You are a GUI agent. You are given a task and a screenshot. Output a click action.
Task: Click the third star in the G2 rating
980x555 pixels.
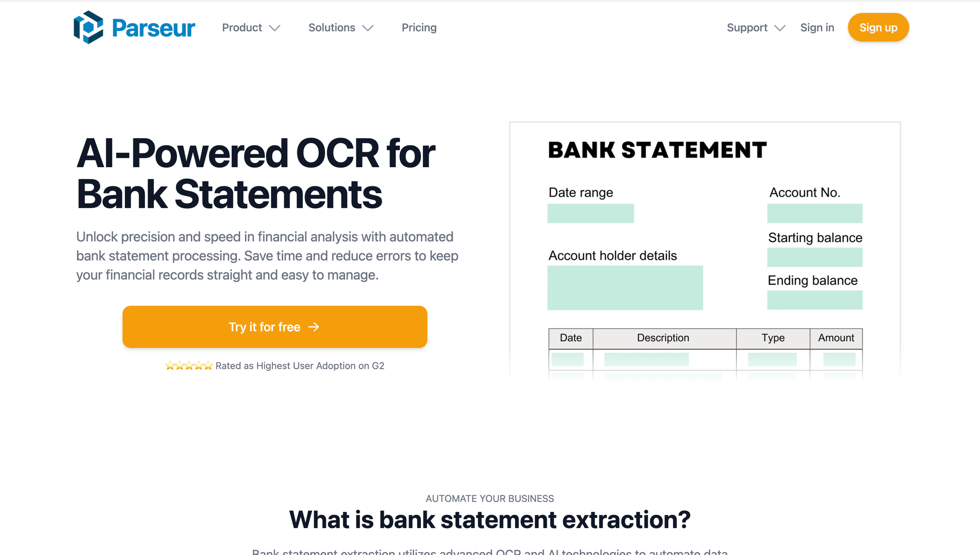[188, 365]
